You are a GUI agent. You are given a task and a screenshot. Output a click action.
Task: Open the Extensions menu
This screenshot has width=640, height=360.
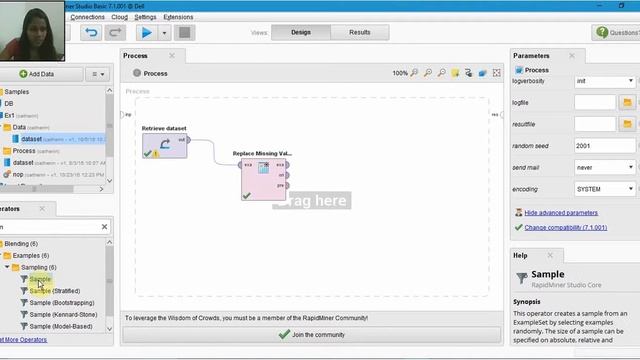pos(178,17)
